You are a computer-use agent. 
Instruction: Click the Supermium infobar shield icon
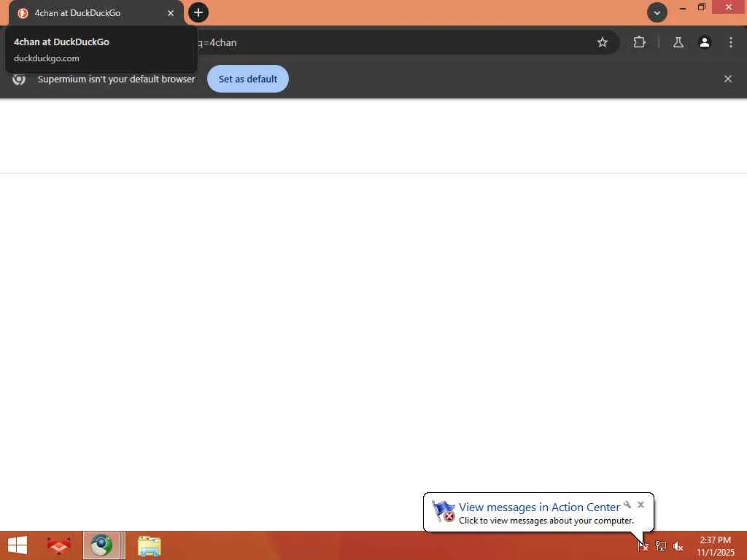pyautogui.click(x=19, y=79)
